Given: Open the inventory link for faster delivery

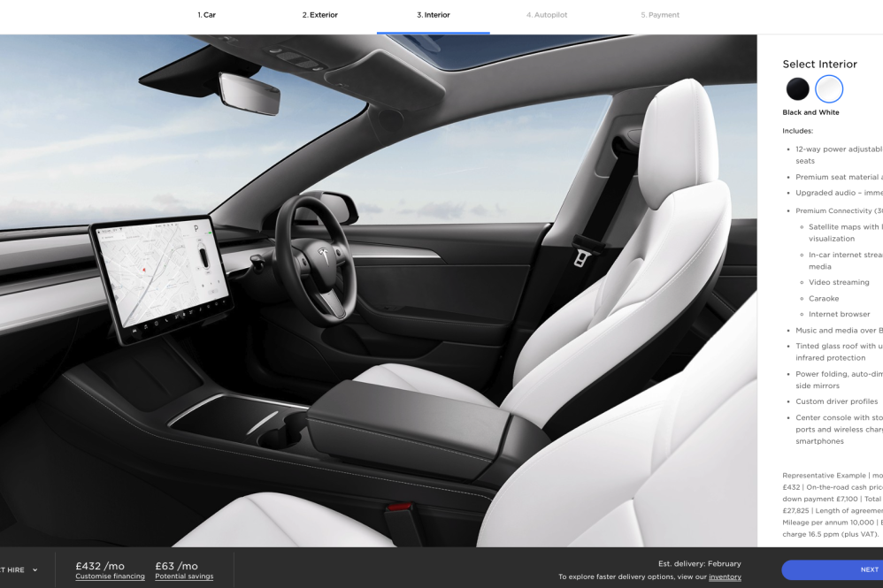Looking at the screenshot, I should click(725, 576).
